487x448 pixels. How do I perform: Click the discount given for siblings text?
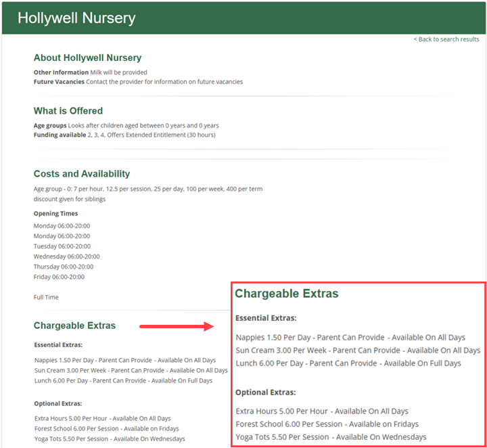69,199
